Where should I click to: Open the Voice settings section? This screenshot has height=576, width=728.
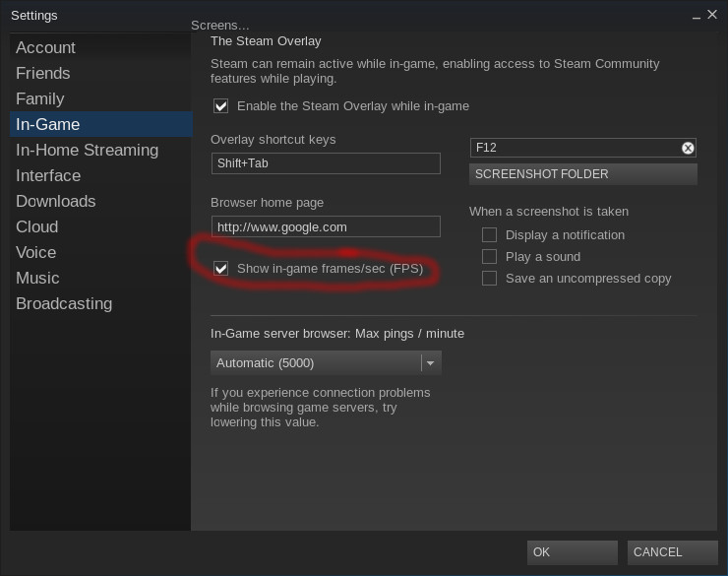(100, 252)
